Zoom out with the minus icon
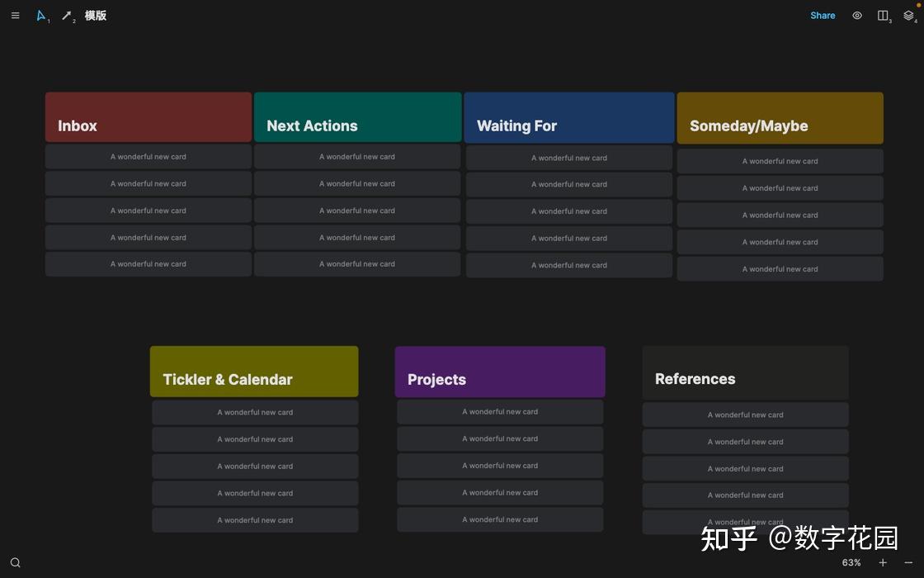The height and width of the screenshot is (578, 924). tap(906, 562)
